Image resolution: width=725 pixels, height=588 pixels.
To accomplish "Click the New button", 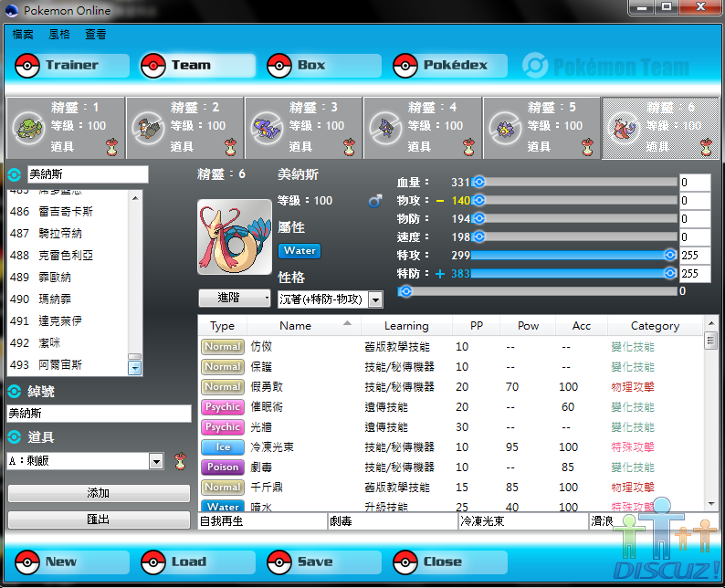I will click(71, 562).
